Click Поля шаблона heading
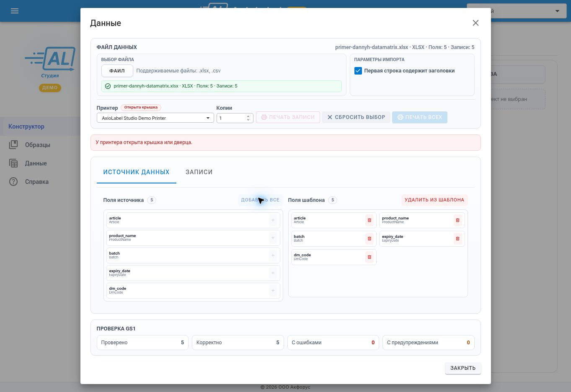The image size is (571, 392). (306, 200)
